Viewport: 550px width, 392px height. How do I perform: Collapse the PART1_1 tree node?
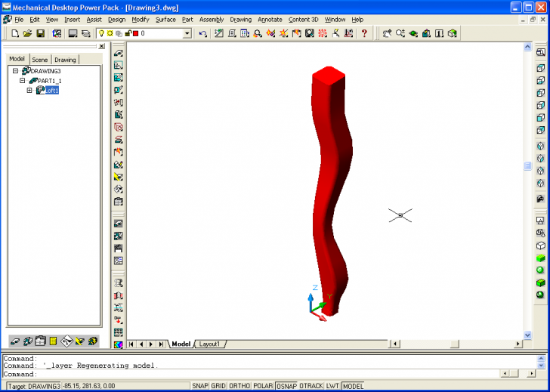pyautogui.click(x=23, y=81)
